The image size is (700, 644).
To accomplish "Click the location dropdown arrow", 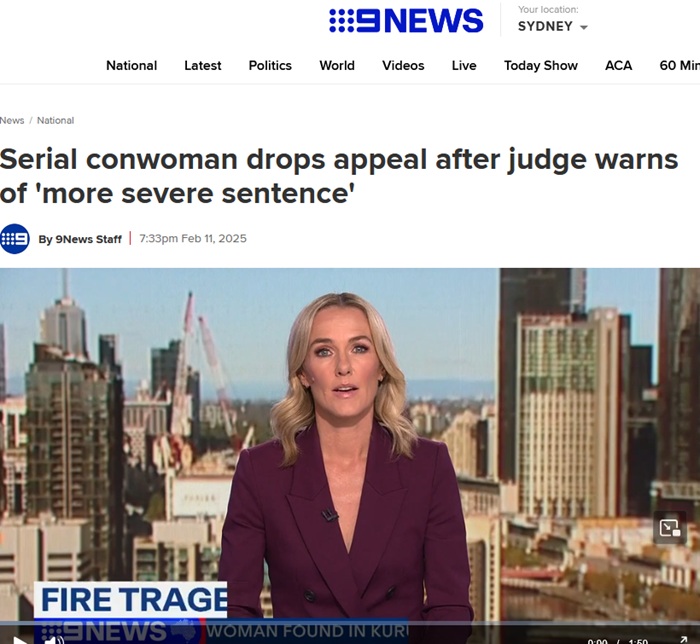I will 583,27.
